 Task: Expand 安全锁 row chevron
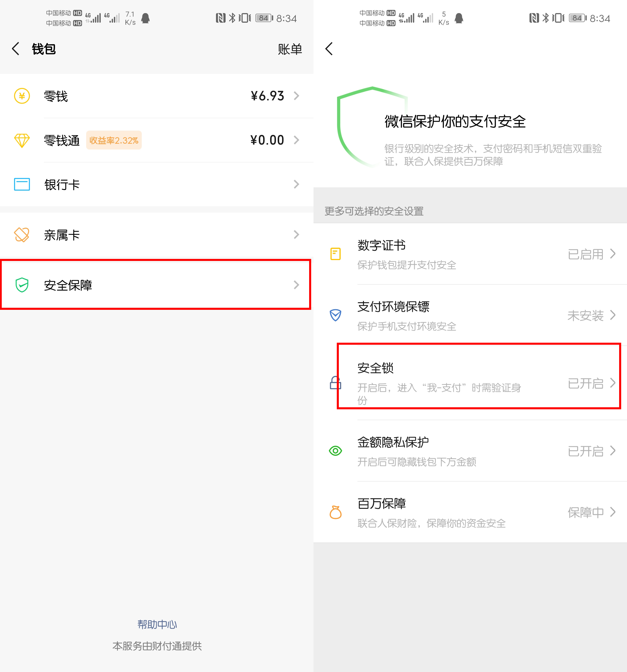[x=613, y=383]
